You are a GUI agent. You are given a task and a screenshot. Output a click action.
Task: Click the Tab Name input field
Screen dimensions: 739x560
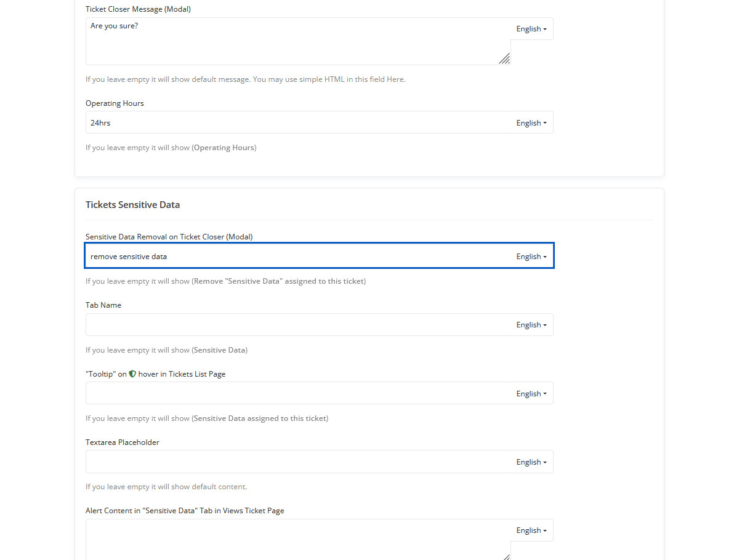click(298, 324)
